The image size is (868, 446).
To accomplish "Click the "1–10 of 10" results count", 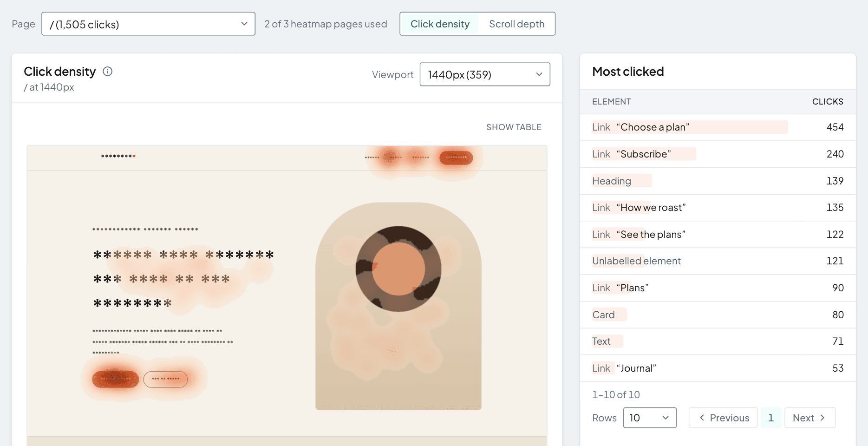I will 616,395.
